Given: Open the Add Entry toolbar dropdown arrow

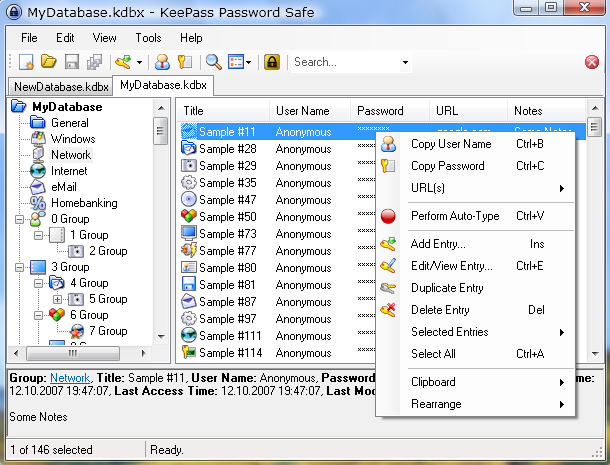Looking at the screenshot, I should point(139,62).
